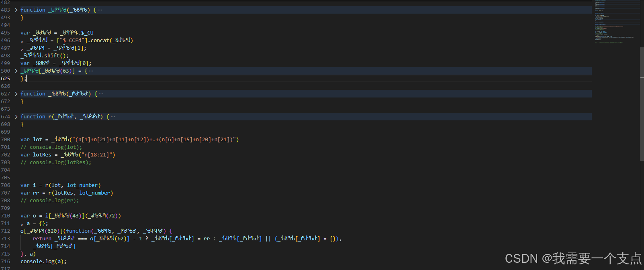Select line number 716 in the gutter

coord(6,262)
